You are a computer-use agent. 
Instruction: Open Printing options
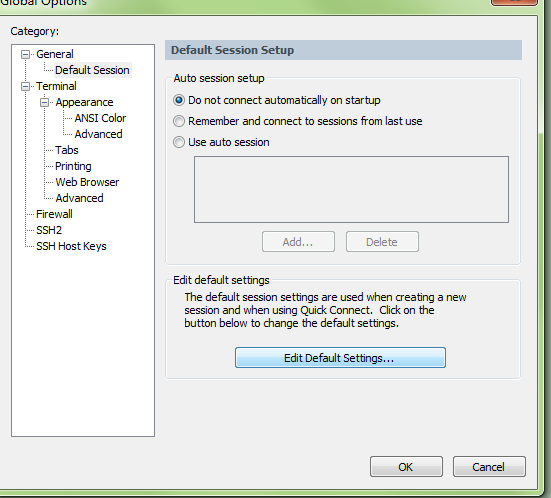click(x=73, y=166)
